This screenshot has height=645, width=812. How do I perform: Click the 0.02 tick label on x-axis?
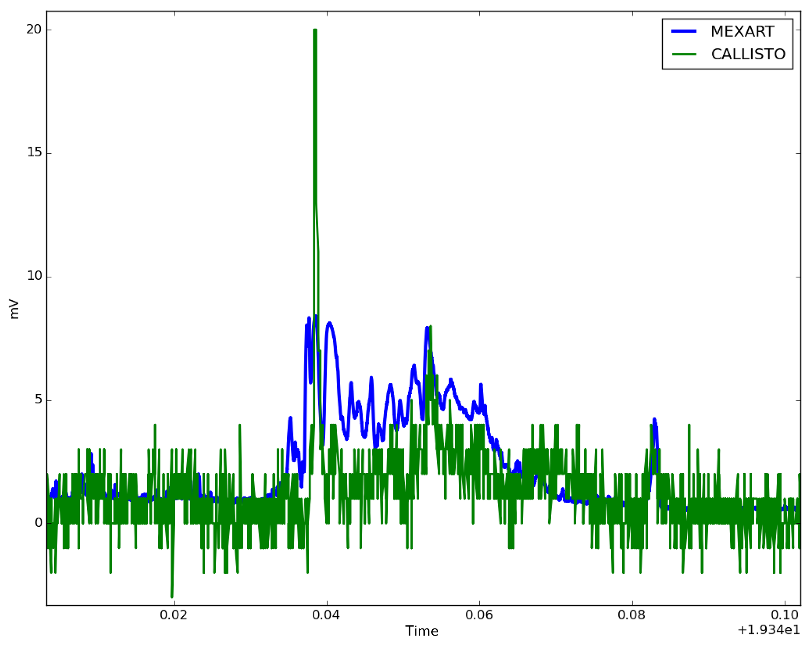click(x=174, y=615)
